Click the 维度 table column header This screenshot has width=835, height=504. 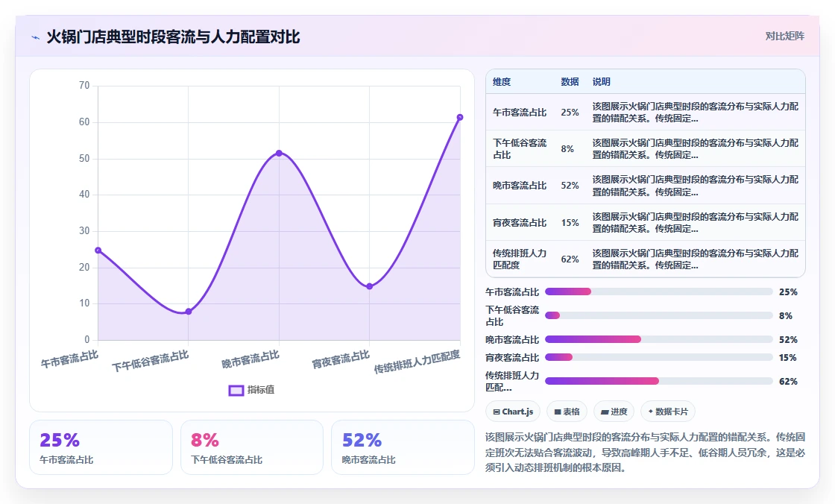[x=502, y=81]
